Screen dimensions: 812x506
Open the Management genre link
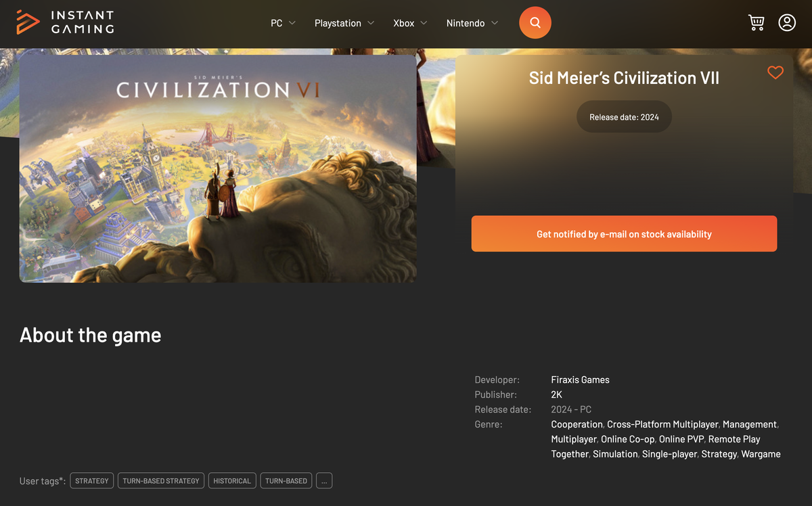coord(750,425)
